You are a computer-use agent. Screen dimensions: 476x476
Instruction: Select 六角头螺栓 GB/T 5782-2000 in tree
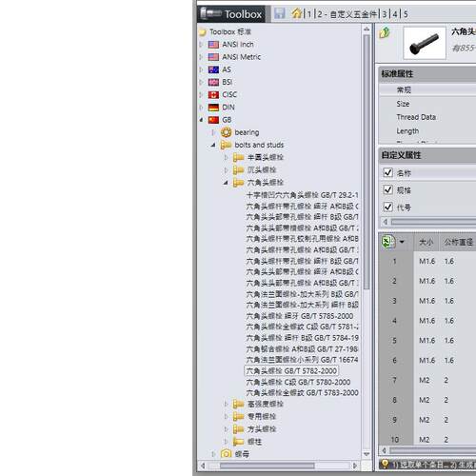291,370
